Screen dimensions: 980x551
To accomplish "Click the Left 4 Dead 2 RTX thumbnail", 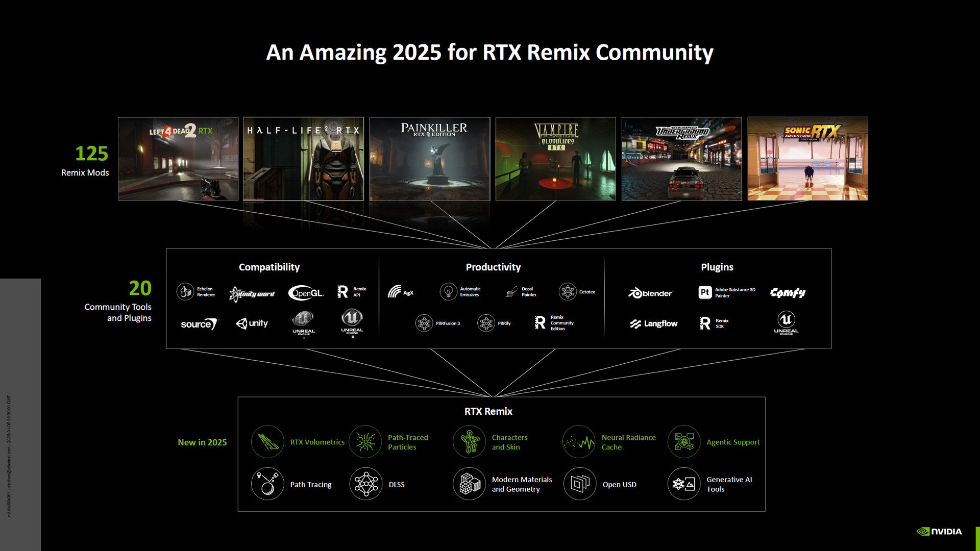I will tap(178, 159).
